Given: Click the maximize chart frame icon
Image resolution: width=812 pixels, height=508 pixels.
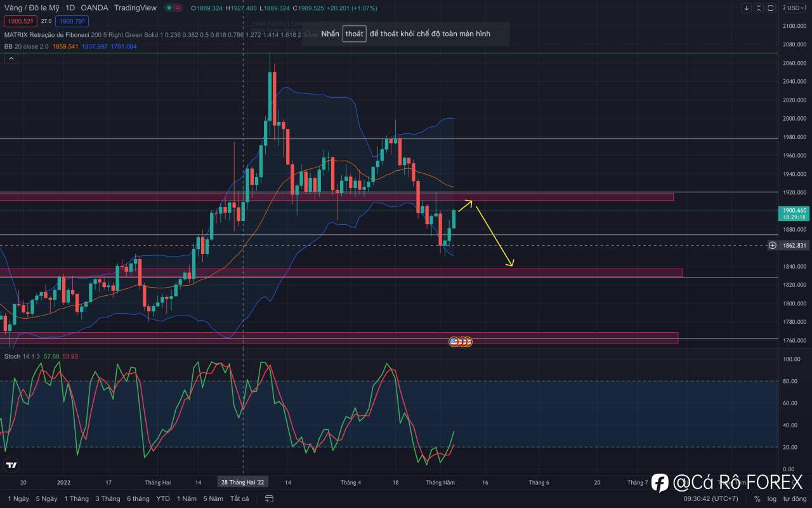Looking at the screenshot, I should [771, 8].
